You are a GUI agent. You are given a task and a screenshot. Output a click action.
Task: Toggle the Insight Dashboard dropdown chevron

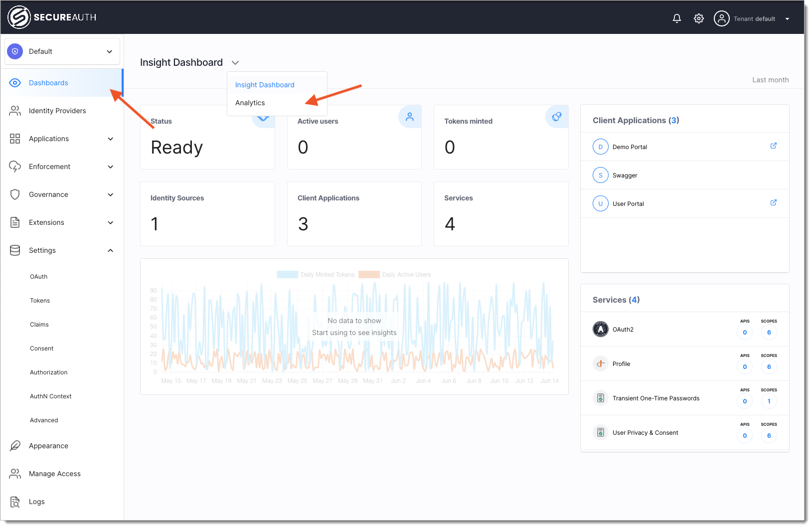tap(235, 62)
